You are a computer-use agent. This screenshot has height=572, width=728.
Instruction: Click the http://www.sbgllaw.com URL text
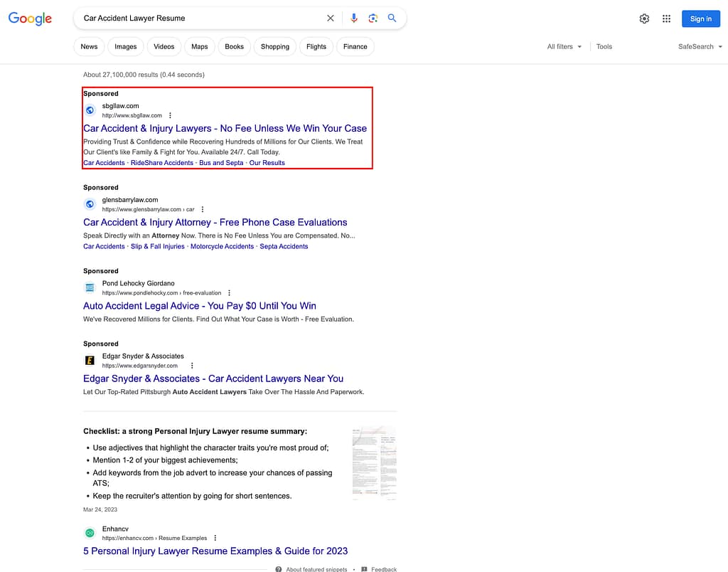pos(132,115)
